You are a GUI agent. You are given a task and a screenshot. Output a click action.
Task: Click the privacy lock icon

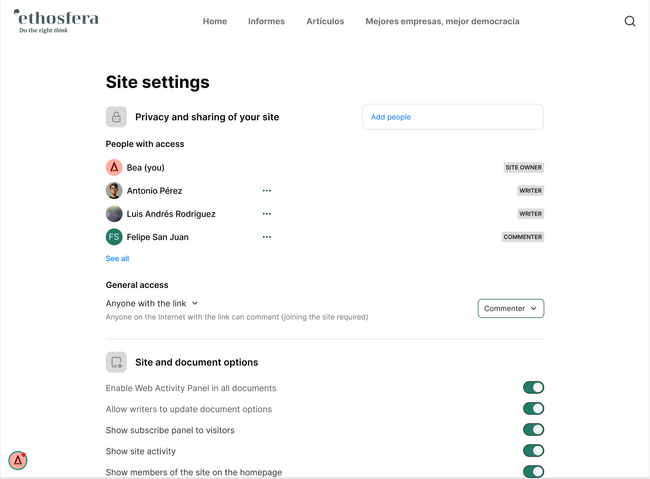(x=116, y=117)
